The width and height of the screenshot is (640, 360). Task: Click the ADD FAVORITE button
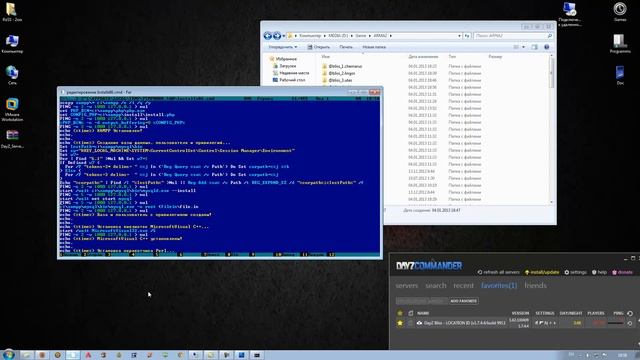464,301
